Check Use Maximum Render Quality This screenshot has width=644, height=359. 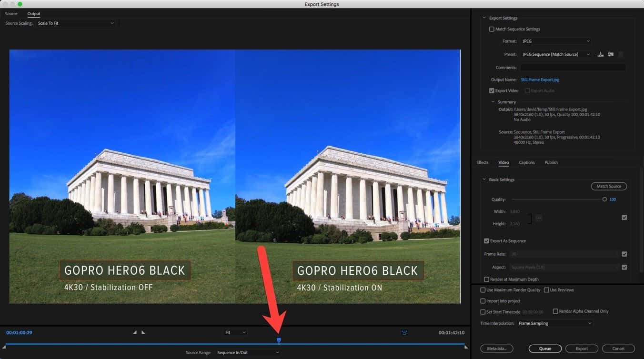coord(483,290)
